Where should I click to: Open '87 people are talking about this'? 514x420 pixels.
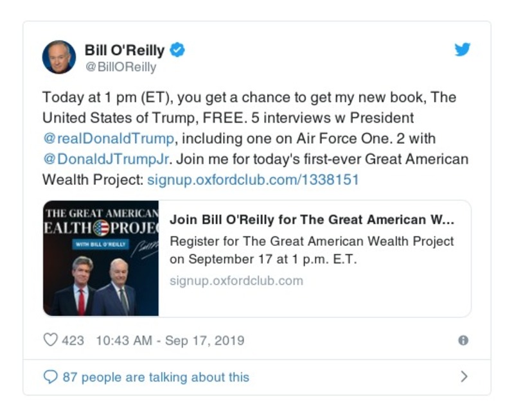click(155, 377)
